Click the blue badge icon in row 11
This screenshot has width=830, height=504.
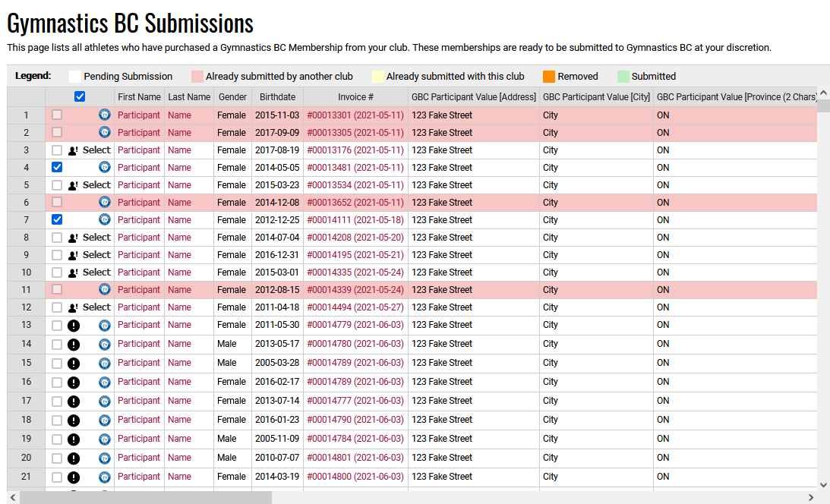pos(105,290)
